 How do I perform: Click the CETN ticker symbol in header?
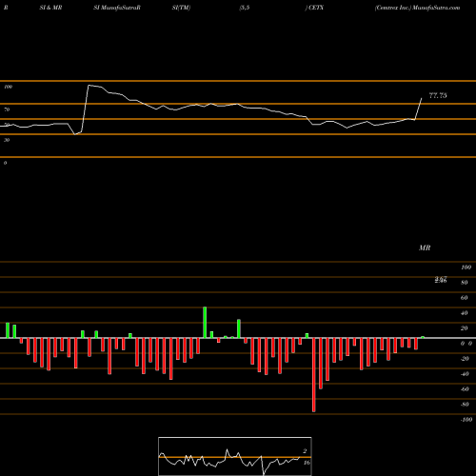pos(316,8)
